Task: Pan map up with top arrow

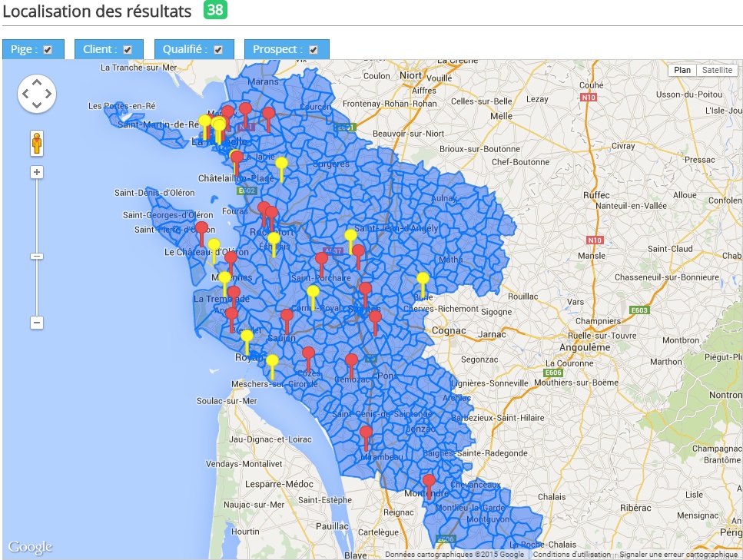Action: pos(37,82)
